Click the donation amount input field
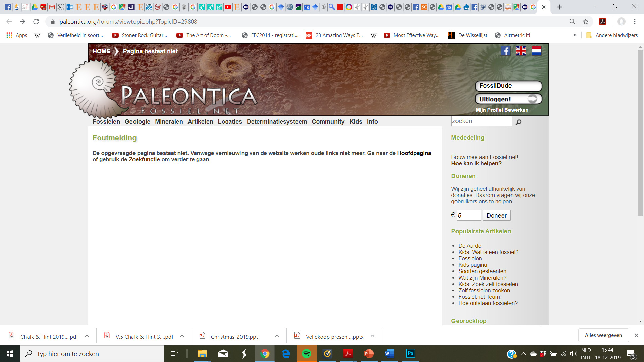 [x=469, y=216]
